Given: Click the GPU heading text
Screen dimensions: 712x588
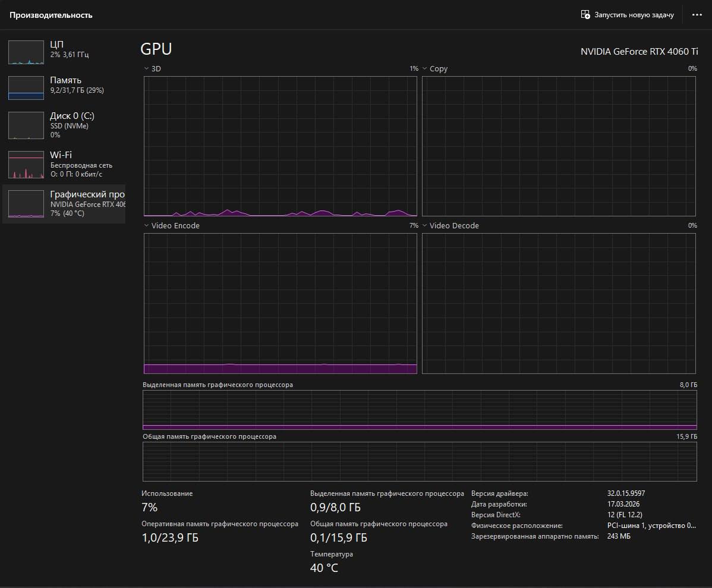Looking at the screenshot, I should 156,49.
